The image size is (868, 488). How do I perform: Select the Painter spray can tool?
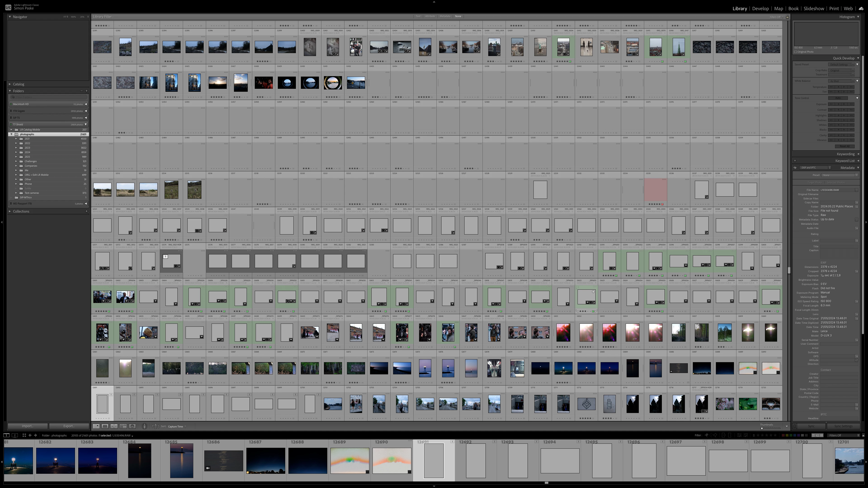click(145, 426)
